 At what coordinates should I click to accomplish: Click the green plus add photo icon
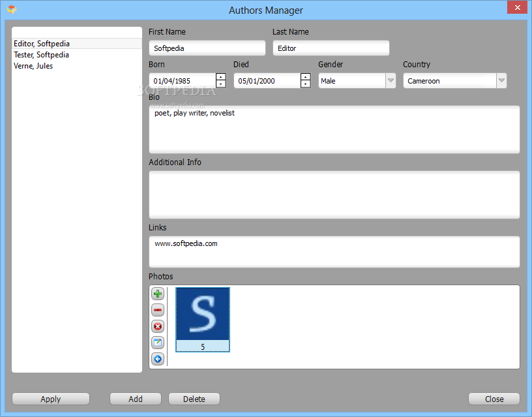pyautogui.click(x=158, y=294)
